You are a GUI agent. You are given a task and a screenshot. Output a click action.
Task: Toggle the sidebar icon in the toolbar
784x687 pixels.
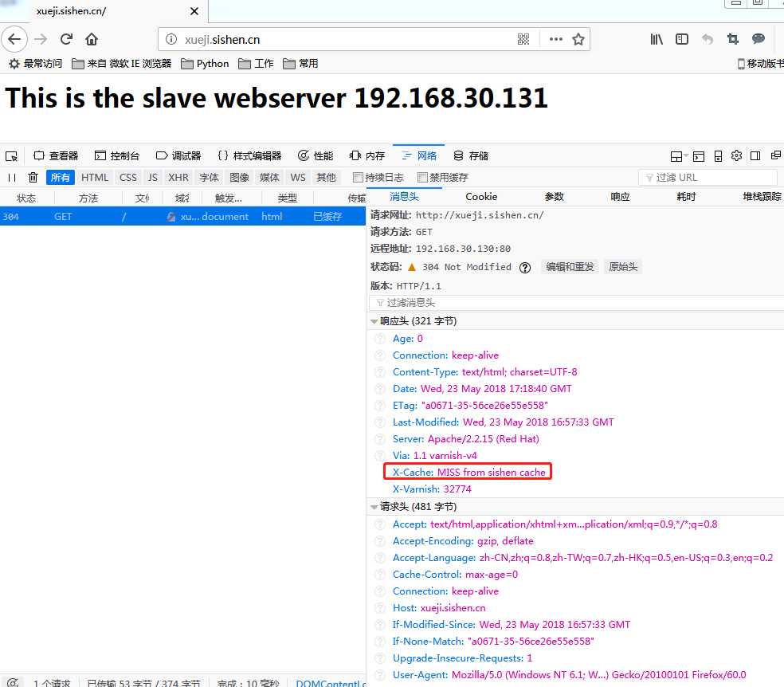(682, 39)
